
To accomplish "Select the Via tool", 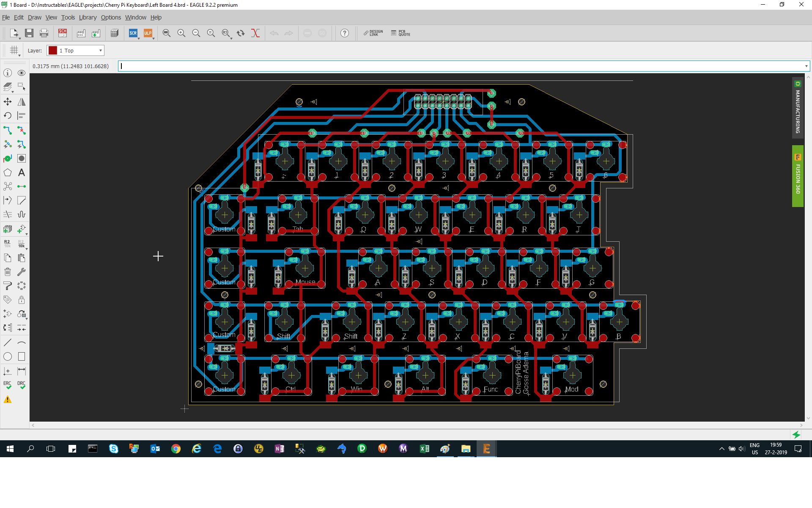I will click(x=7, y=158).
